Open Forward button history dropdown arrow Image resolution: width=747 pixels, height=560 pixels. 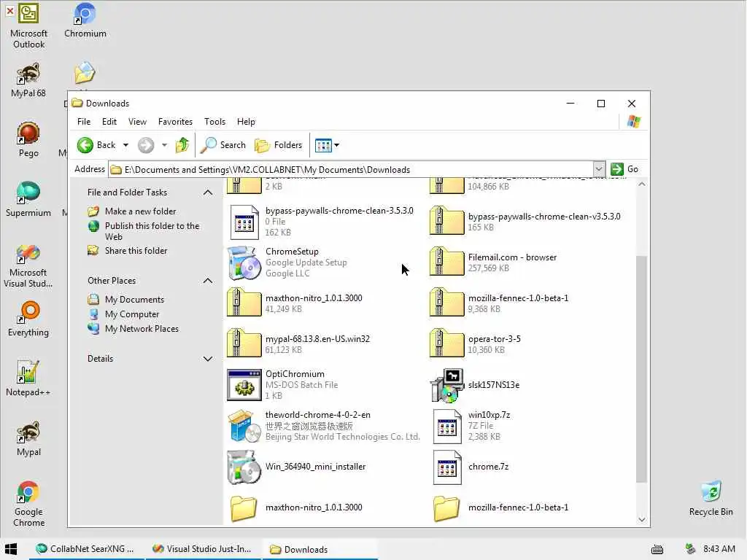(x=164, y=145)
